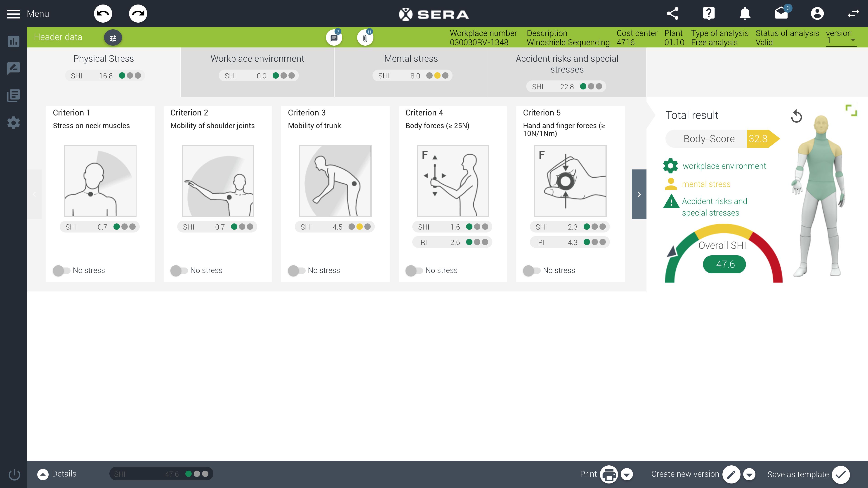Image resolution: width=868 pixels, height=488 pixels.
Task: Open the analysis edit sidebar icon
Action: [x=14, y=68]
